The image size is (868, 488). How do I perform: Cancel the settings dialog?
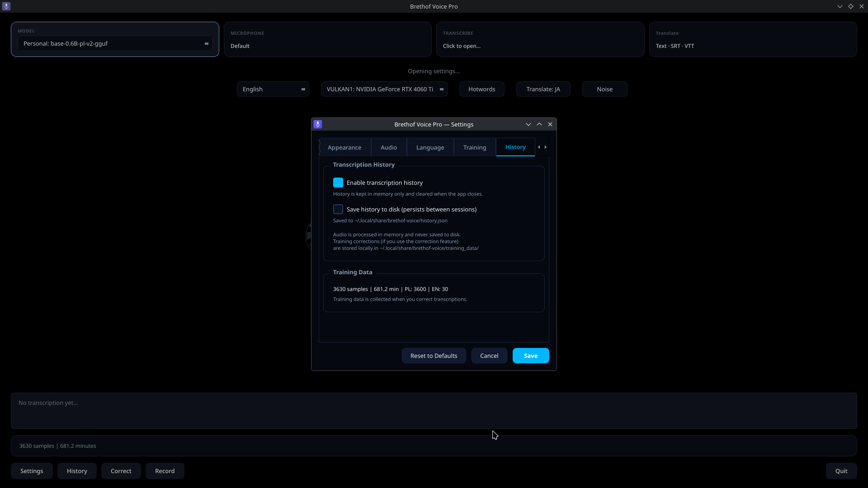point(489,356)
